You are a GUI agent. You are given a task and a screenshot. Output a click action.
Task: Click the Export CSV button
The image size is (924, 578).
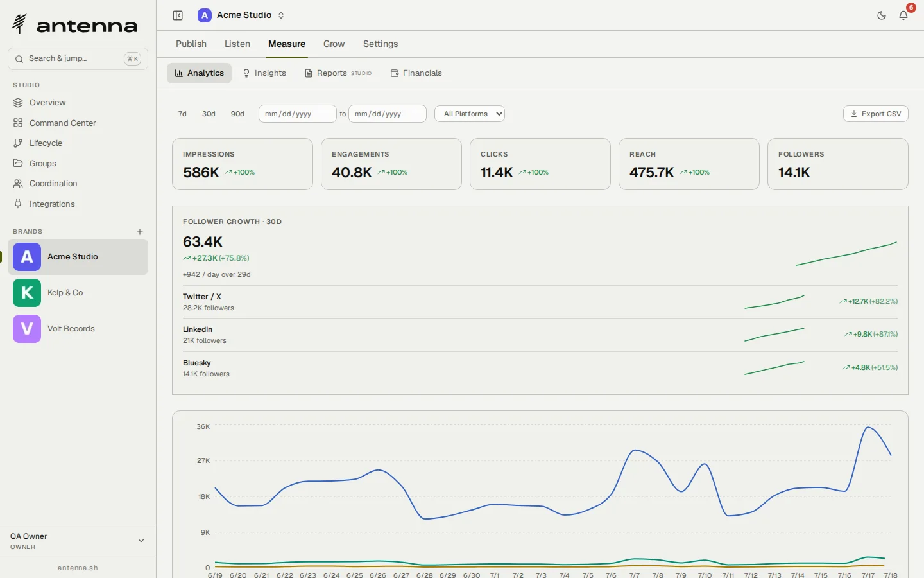point(876,114)
